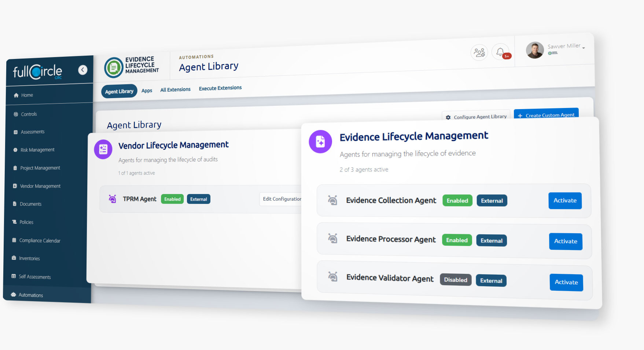Click Create Custom Agent button

click(546, 114)
